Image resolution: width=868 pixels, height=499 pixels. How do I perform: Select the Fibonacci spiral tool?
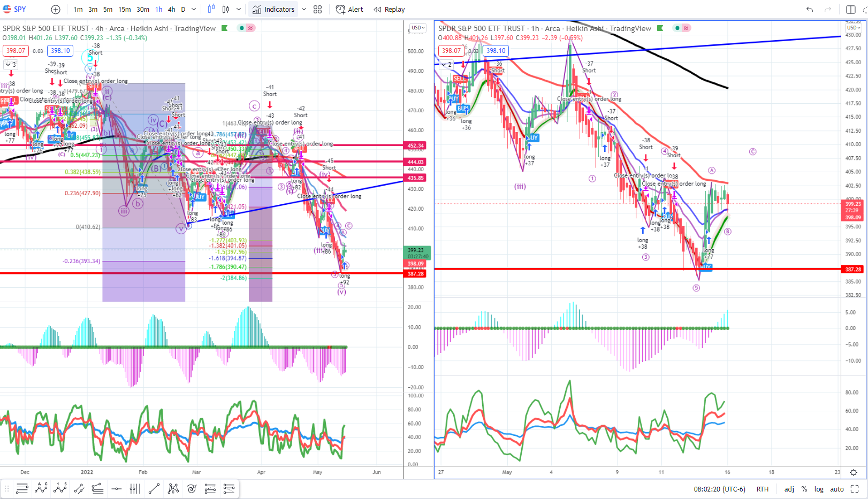click(x=192, y=488)
